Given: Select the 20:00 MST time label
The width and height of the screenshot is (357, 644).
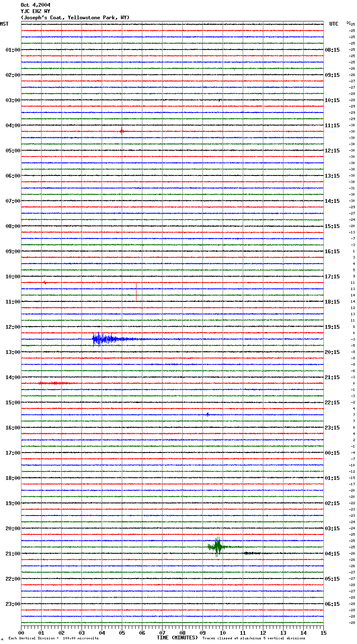Looking at the screenshot, I should (x=13, y=529).
